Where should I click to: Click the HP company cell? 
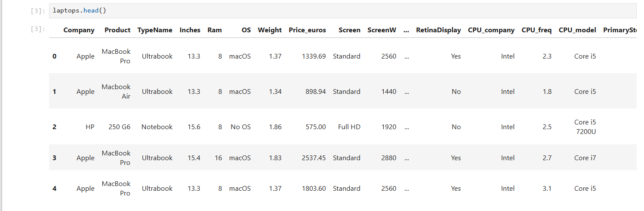tap(90, 127)
